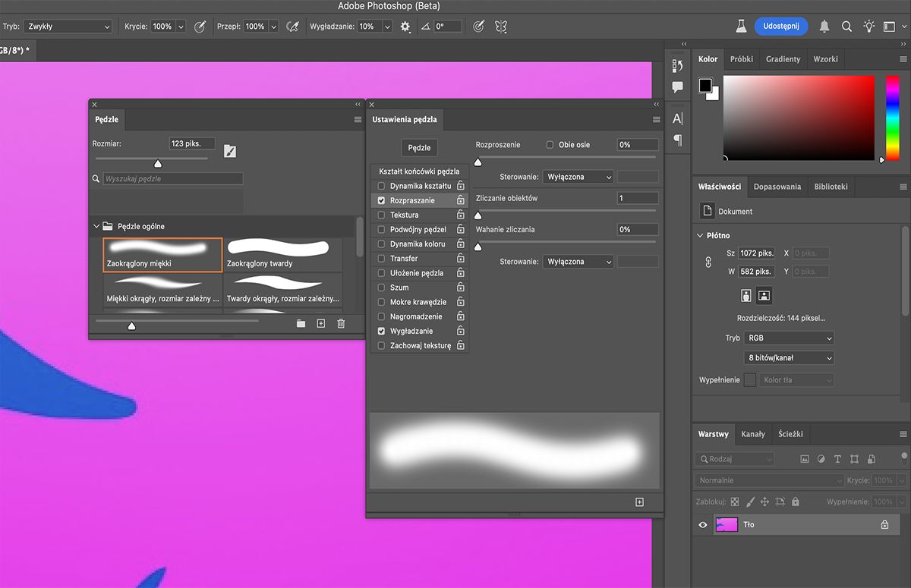Click the rainbow hue slider strip
This screenshot has width=911, height=588.
[x=892, y=118]
